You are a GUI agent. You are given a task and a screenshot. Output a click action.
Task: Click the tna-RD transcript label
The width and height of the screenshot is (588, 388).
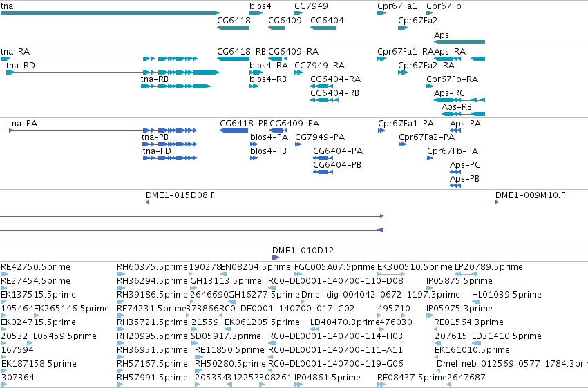[x=21, y=65]
